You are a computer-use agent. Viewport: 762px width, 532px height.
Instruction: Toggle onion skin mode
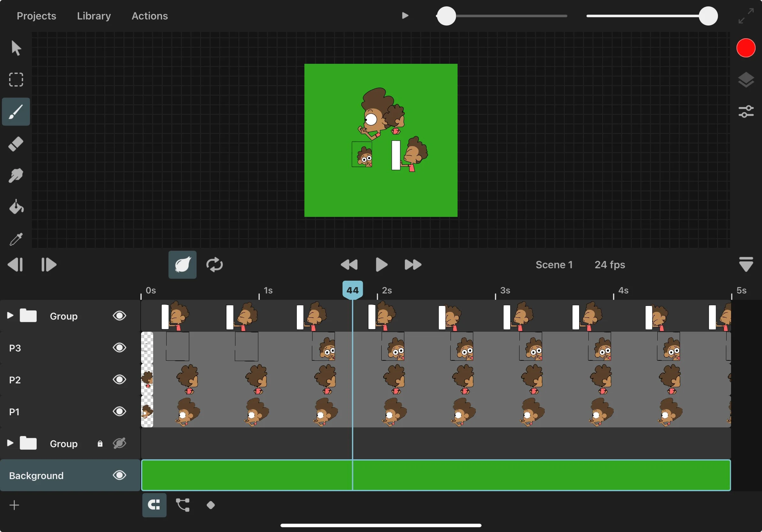coord(182,265)
